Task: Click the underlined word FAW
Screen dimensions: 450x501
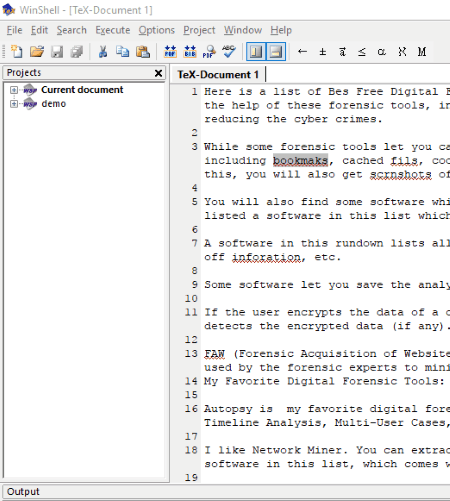Action: pos(215,354)
